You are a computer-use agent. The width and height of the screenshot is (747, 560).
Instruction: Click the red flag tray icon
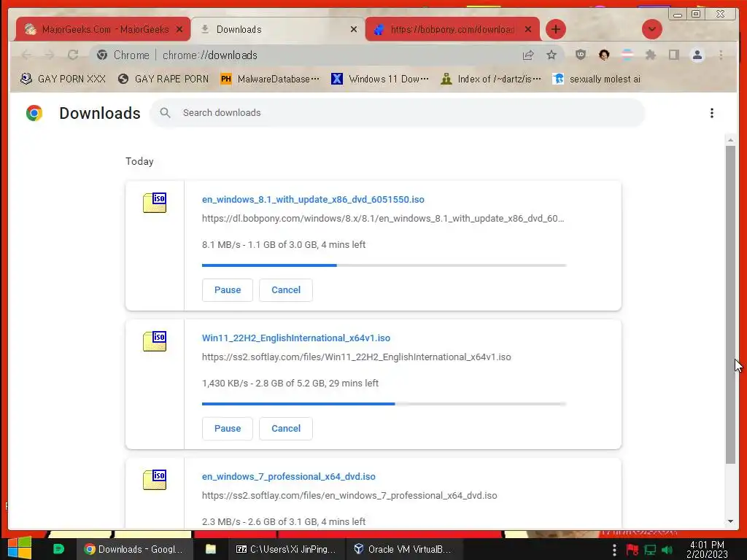pos(632,550)
